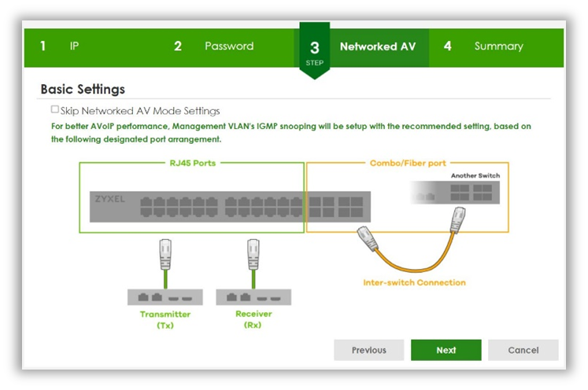
Task: Click the RJ45 cable plug above Transmitter
Action: [165, 252]
